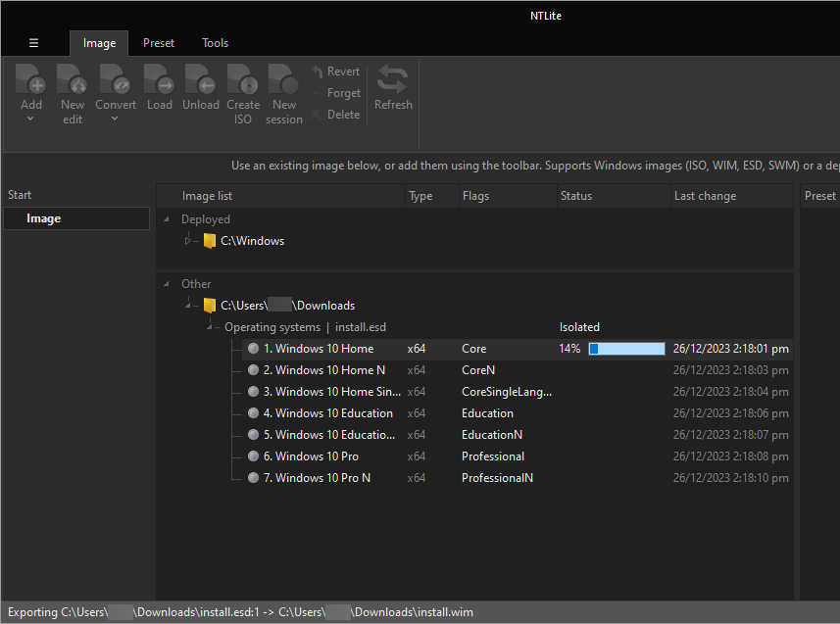Click the 26/12/2023 2:18:01 pm timestamp
This screenshot has width=840, height=624.
point(731,349)
